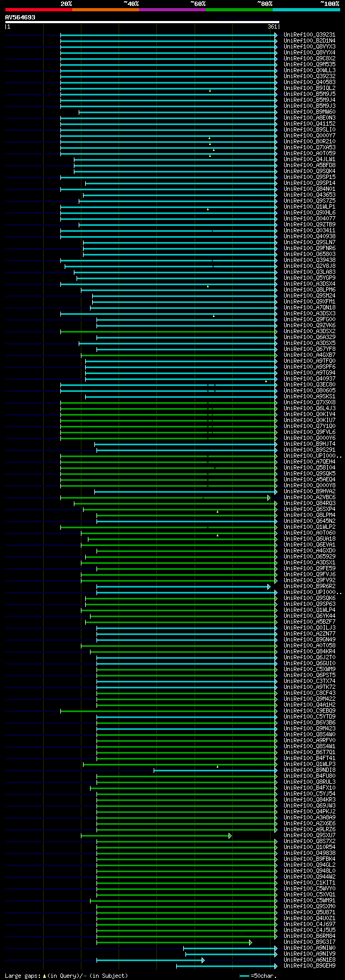
Task: Click the white query length bar
Action: 142,22
